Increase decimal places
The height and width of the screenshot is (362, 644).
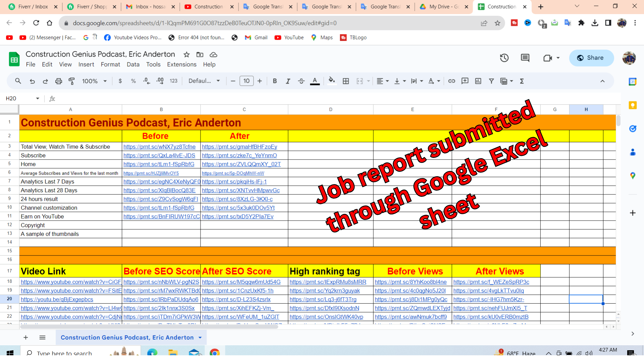click(x=160, y=81)
